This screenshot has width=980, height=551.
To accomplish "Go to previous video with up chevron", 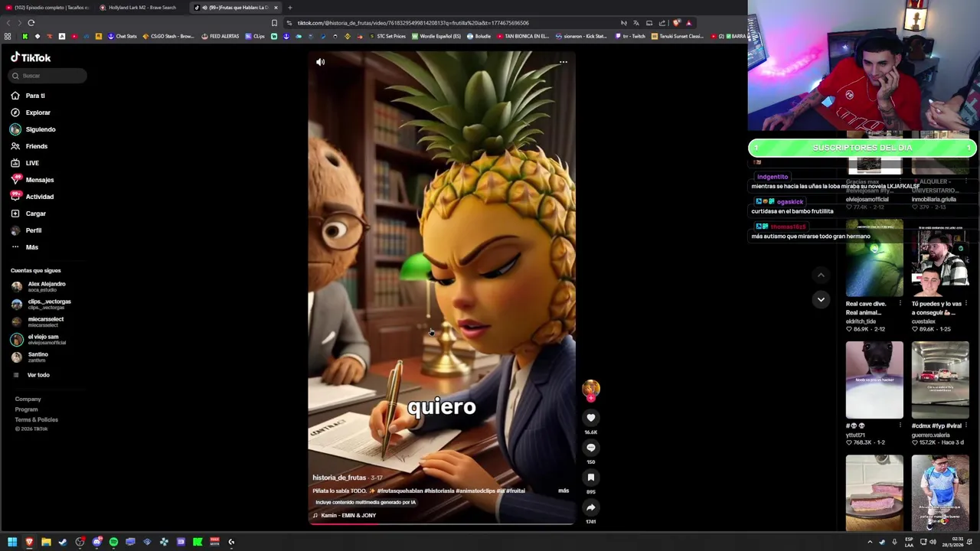I will tap(821, 275).
